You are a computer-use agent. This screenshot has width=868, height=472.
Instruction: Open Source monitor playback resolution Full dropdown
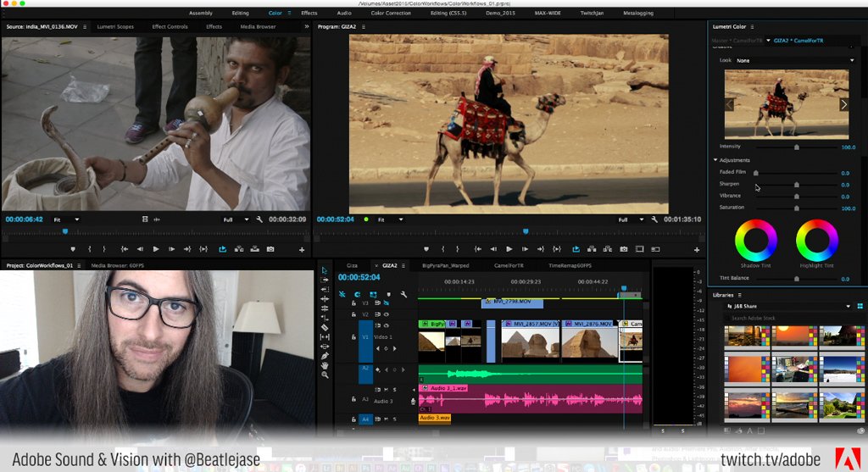coord(236,219)
